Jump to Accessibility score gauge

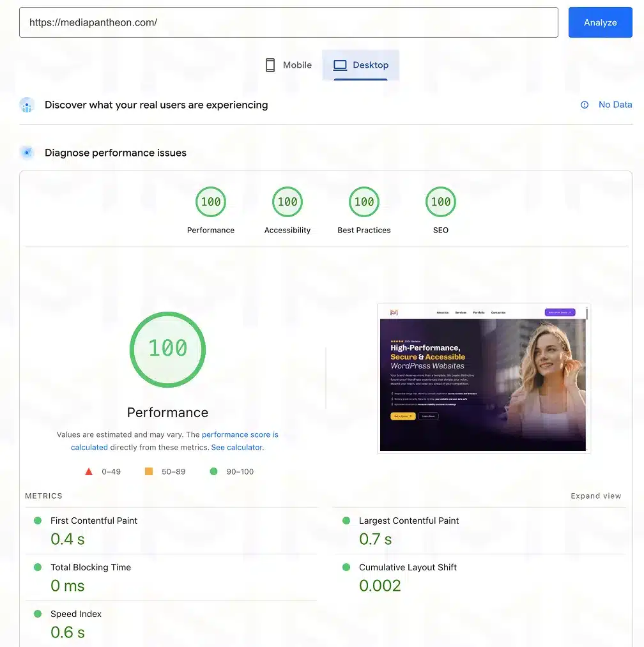click(x=287, y=202)
